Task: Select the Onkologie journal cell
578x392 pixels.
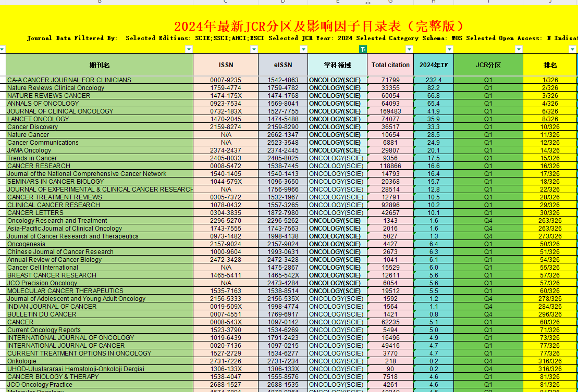Action: pyautogui.click(x=100, y=361)
